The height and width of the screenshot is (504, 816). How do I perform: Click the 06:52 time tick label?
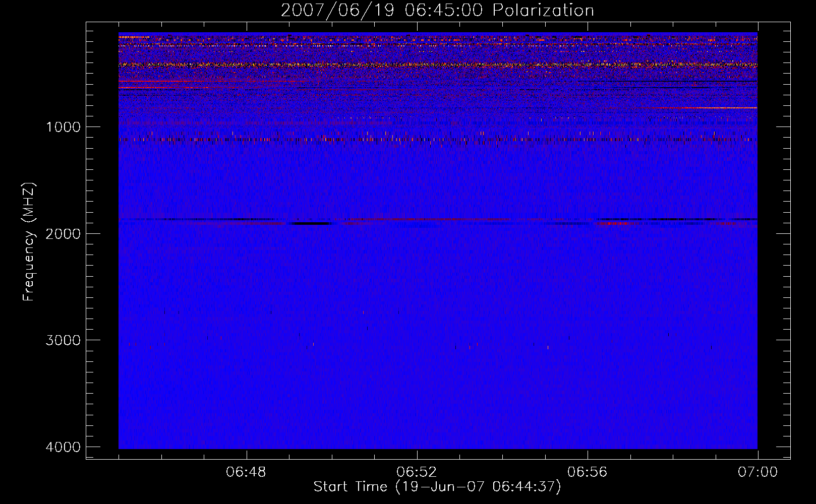pyautogui.click(x=417, y=472)
